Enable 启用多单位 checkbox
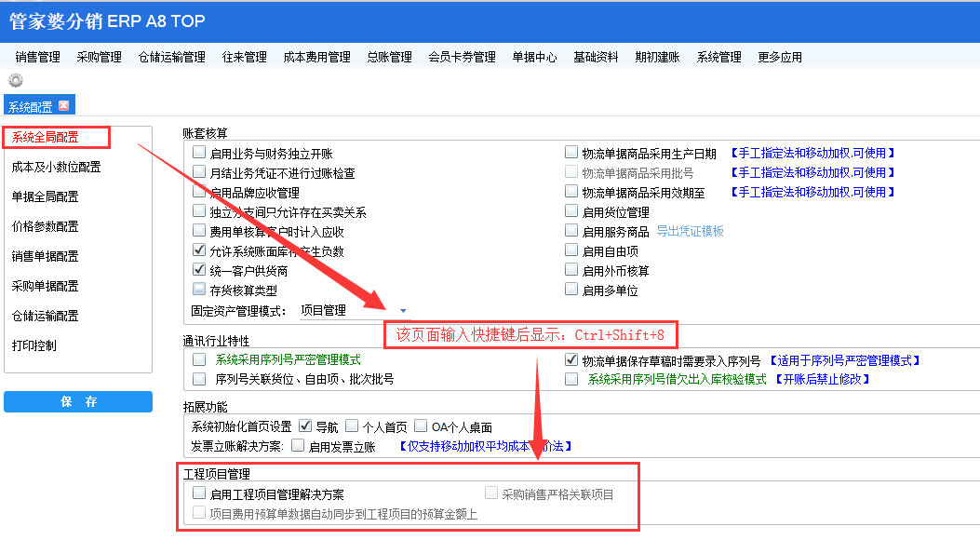Image resolution: width=980 pixels, height=554 pixels. click(571, 289)
